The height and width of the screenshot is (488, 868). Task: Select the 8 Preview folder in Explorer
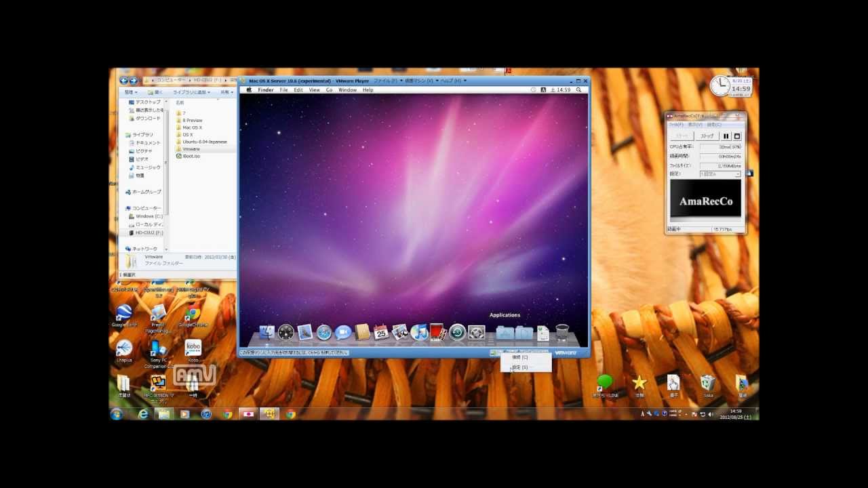pyautogui.click(x=189, y=121)
